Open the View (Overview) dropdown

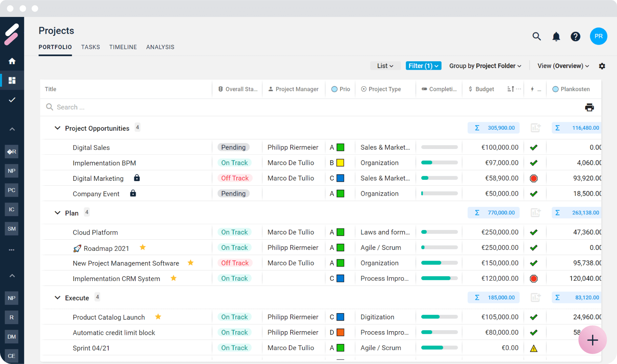(x=563, y=66)
